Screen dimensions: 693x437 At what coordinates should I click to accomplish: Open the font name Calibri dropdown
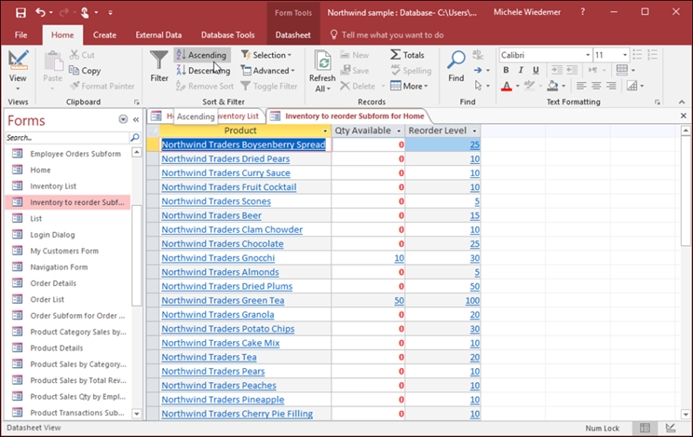[x=588, y=55]
